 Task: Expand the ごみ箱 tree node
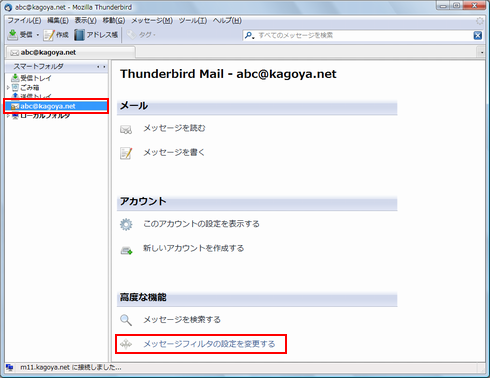[8, 87]
